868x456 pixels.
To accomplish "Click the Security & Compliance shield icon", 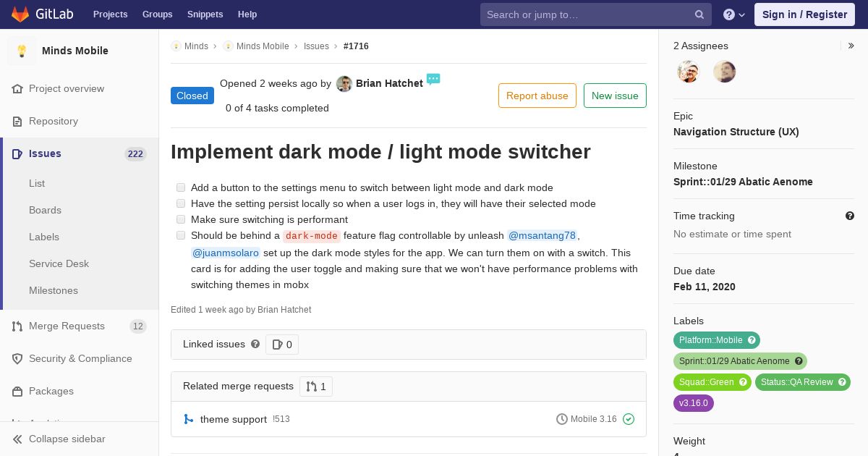I will 17,359.
